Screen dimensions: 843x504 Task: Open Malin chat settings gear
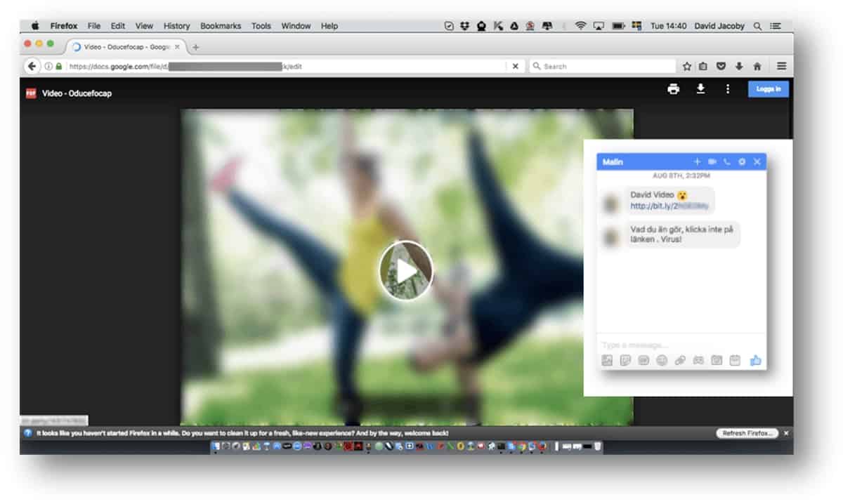(x=742, y=161)
